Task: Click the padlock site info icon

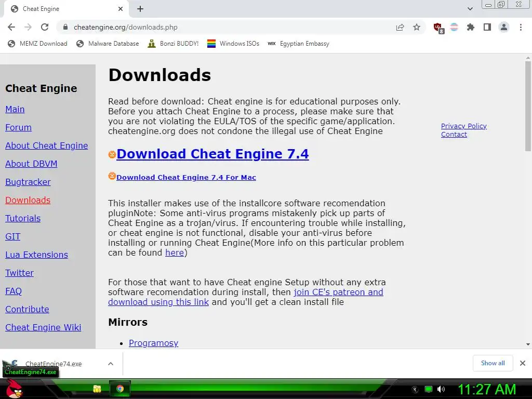Action: 65,27
